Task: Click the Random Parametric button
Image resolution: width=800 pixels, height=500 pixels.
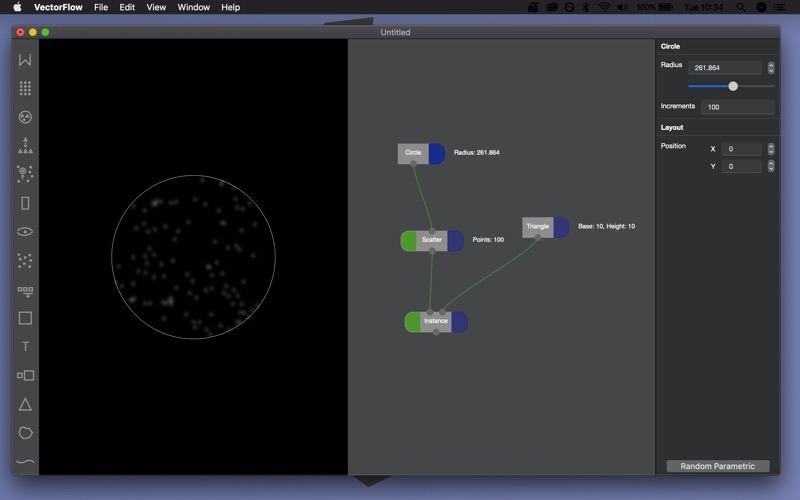Action: tap(718, 466)
